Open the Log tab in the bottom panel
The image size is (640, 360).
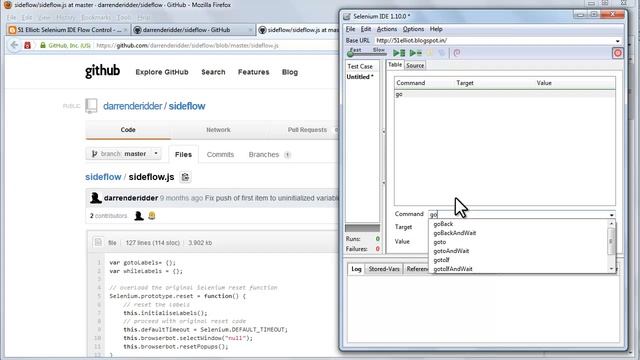(356, 269)
